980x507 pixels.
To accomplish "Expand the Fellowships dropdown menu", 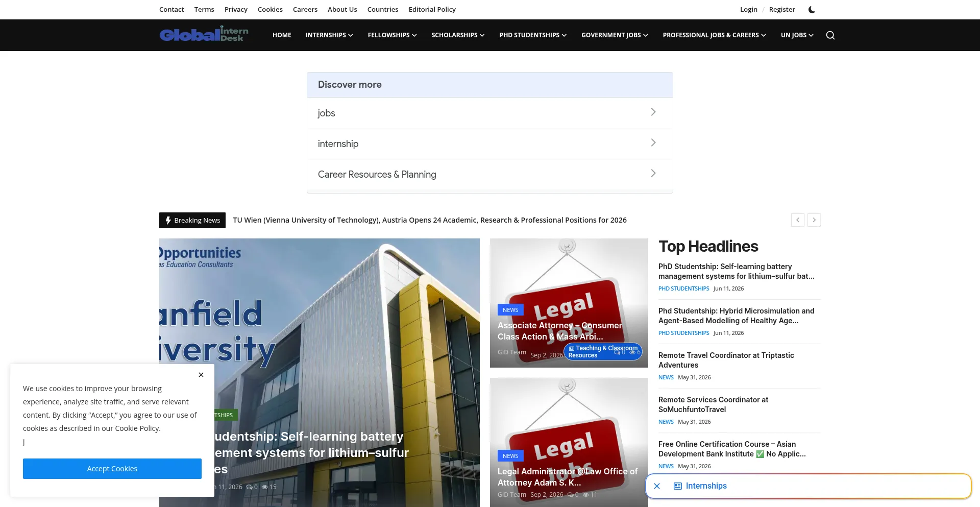I will click(392, 35).
